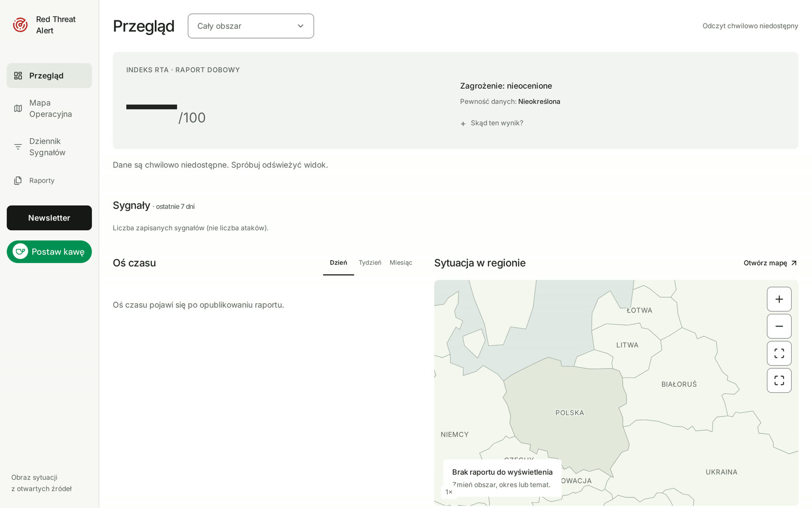Click the INDEKS RTA · RAPORT DOBOWY label
The width and height of the screenshot is (812, 508).
point(183,70)
